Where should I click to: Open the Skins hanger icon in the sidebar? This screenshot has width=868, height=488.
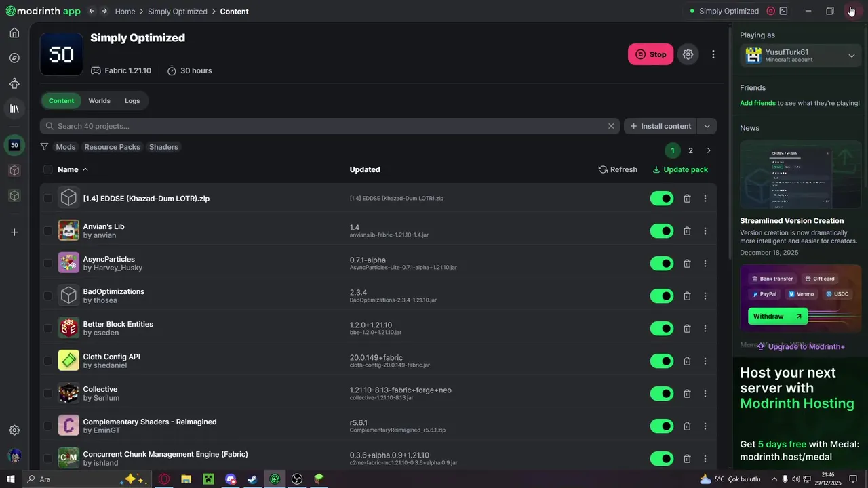click(14, 83)
